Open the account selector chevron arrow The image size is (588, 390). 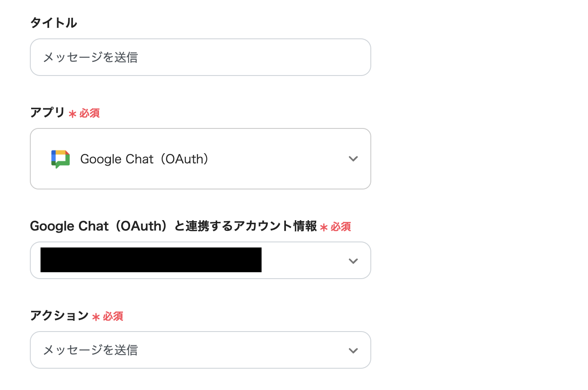[353, 261]
